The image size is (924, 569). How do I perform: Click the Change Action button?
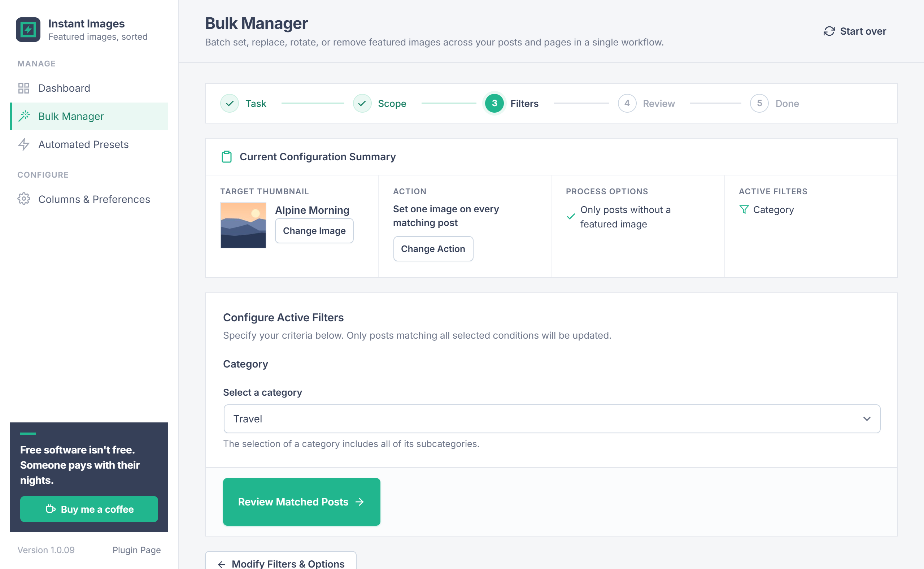pyautogui.click(x=433, y=249)
